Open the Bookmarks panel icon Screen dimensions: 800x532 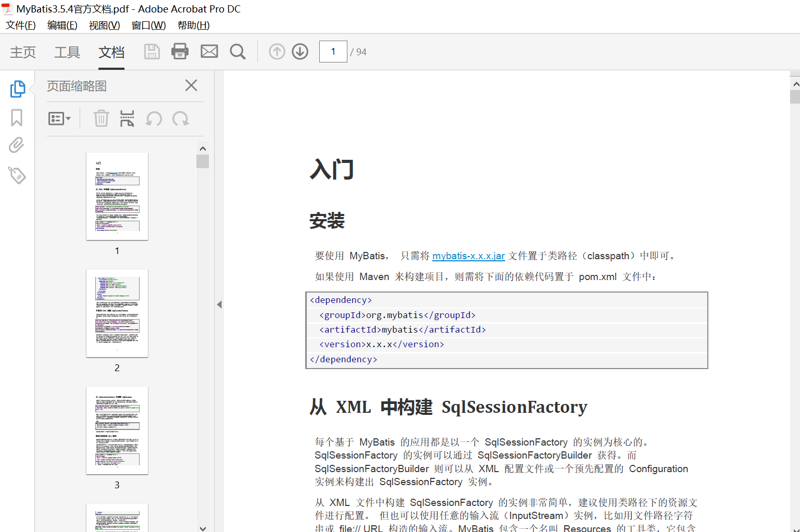17,118
